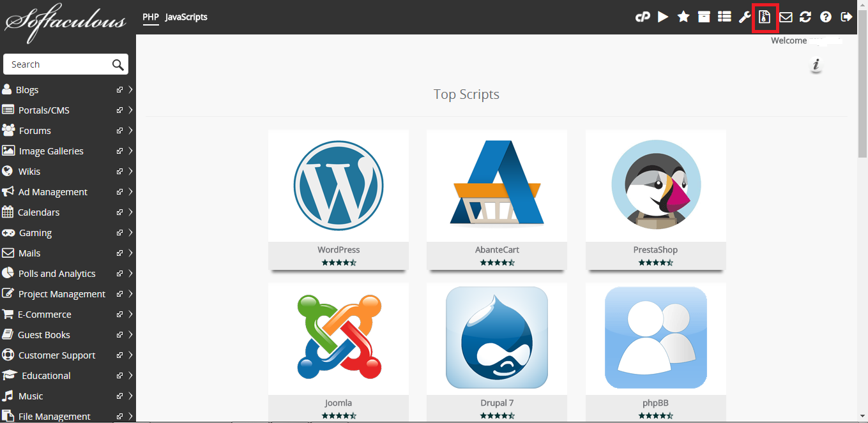Expand the Music chevron

pyautogui.click(x=130, y=396)
